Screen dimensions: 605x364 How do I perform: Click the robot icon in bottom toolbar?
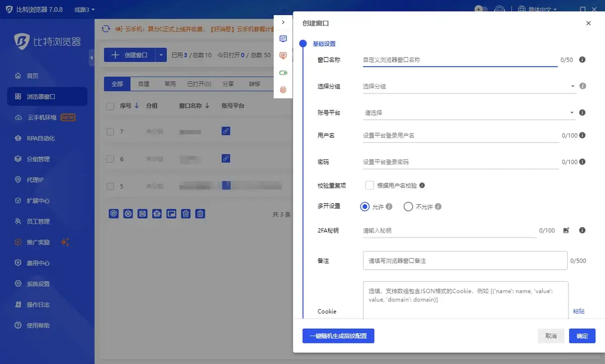[x=157, y=214]
